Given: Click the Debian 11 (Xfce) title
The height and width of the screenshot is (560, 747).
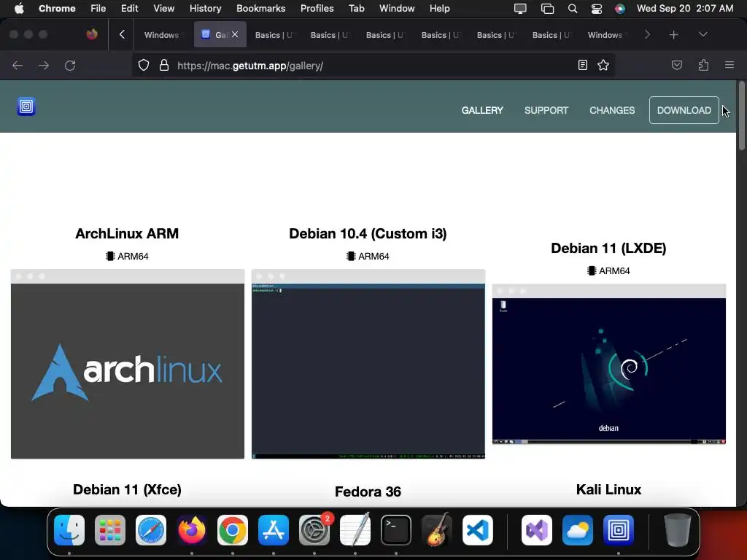Looking at the screenshot, I should click(127, 489).
